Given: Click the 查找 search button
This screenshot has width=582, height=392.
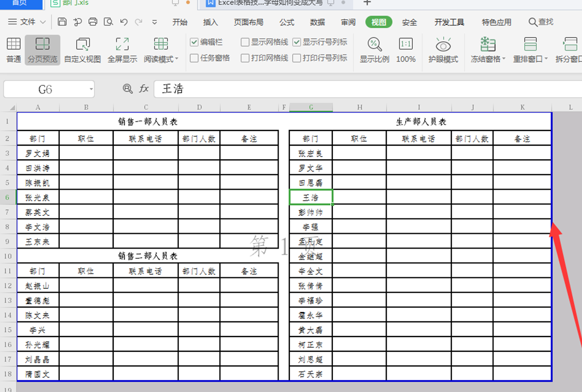Looking at the screenshot, I should [x=541, y=22].
